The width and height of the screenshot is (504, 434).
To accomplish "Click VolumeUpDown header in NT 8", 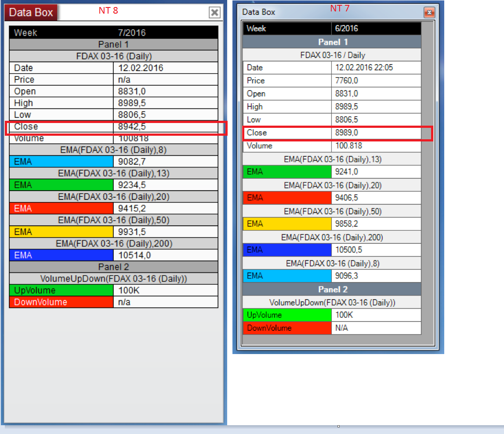I will pyautogui.click(x=113, y=278).
